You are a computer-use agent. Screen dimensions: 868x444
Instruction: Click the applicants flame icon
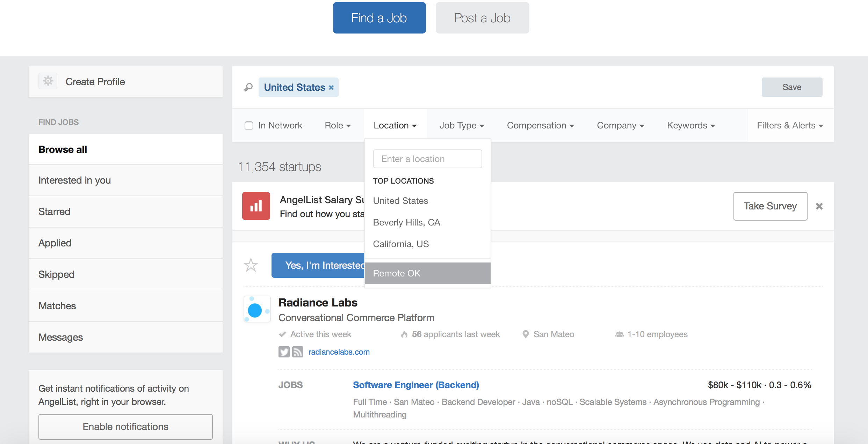[x=404, y=334]
